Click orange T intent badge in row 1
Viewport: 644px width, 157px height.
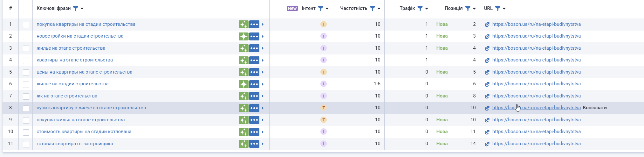pos(324,24)
